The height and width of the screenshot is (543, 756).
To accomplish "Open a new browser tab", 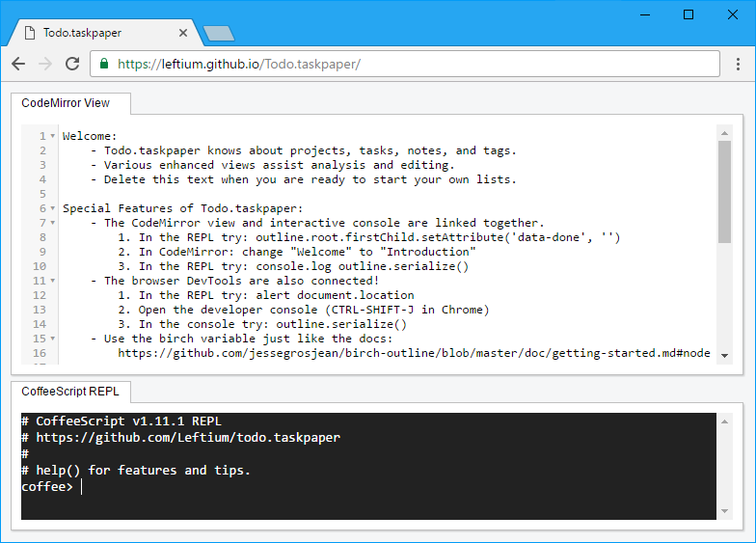I will (x=219, y=33).
